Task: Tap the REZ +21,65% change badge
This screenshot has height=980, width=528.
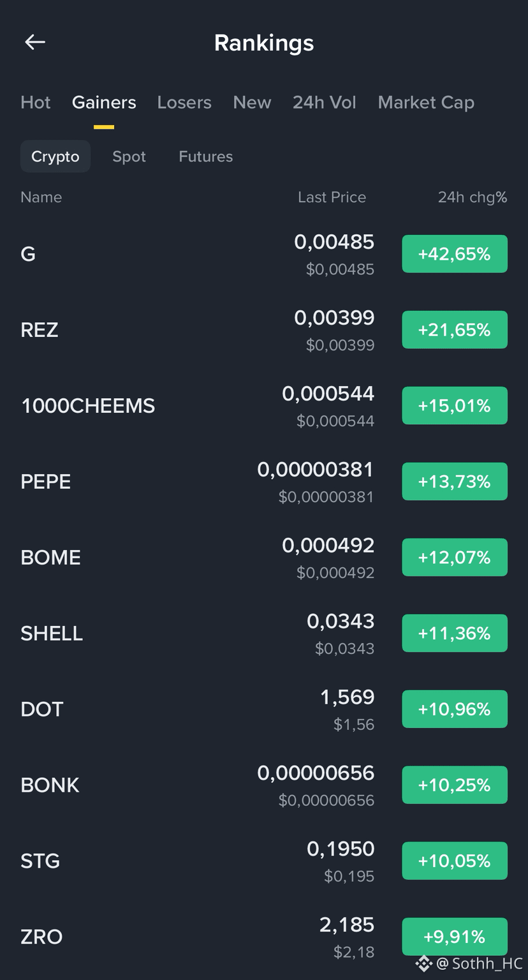Action: tap(455, 330)
